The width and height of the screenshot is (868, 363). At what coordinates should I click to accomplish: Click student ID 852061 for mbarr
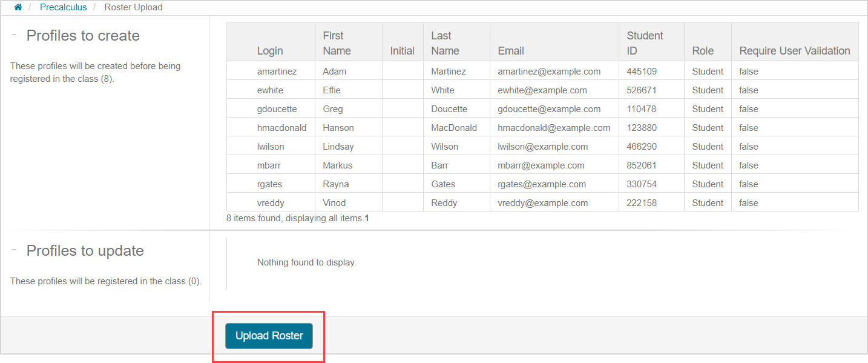tap(642, 165)
